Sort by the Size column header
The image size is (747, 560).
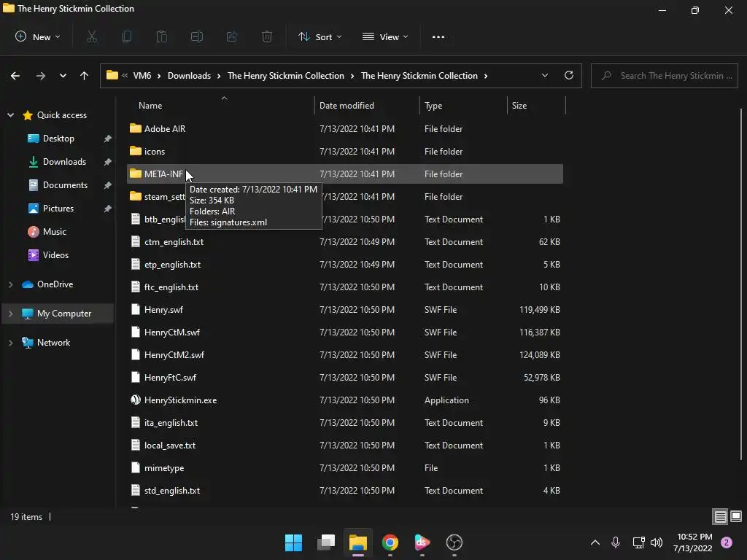pyautogui.click(x=519, y=106)
